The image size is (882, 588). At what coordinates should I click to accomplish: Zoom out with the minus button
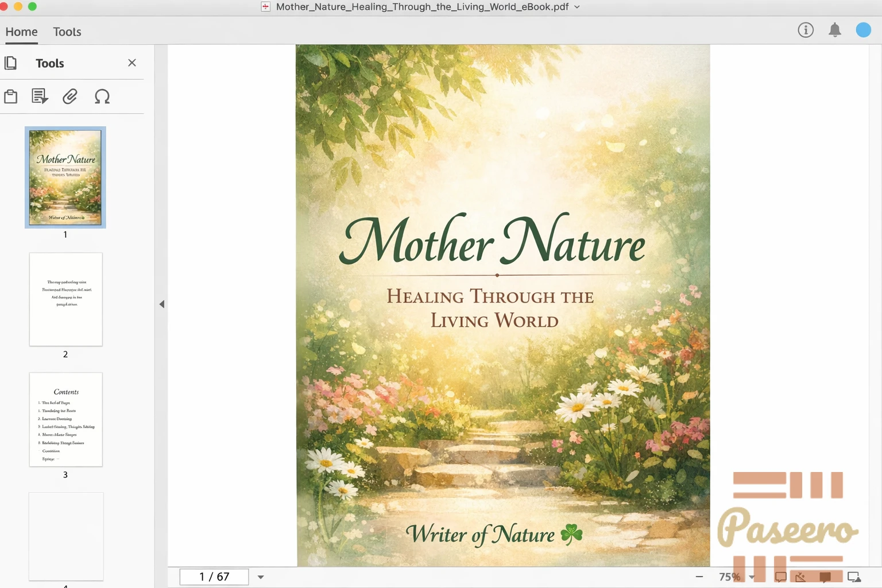point(699,577)
